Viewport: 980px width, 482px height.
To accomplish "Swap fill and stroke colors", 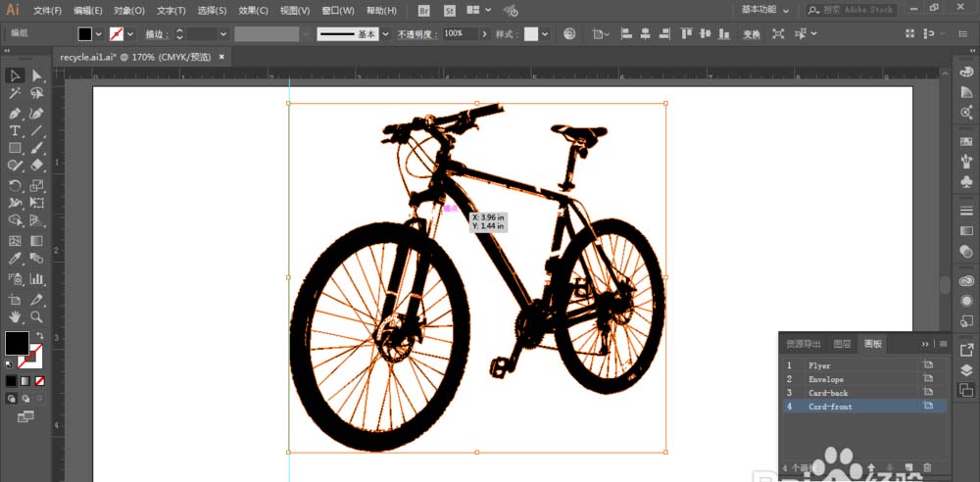I will tap(40, 335).
